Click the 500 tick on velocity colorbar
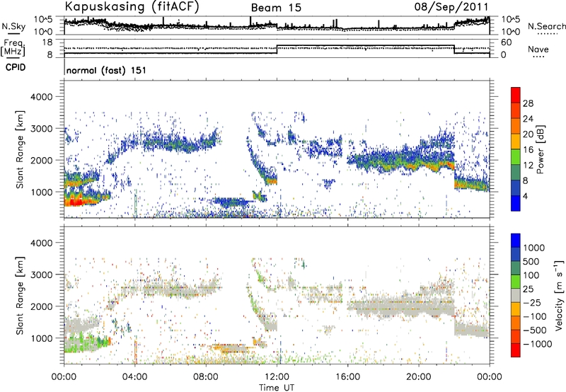The width and height of the screenshot is (566, 392). (x=532, y=261)
